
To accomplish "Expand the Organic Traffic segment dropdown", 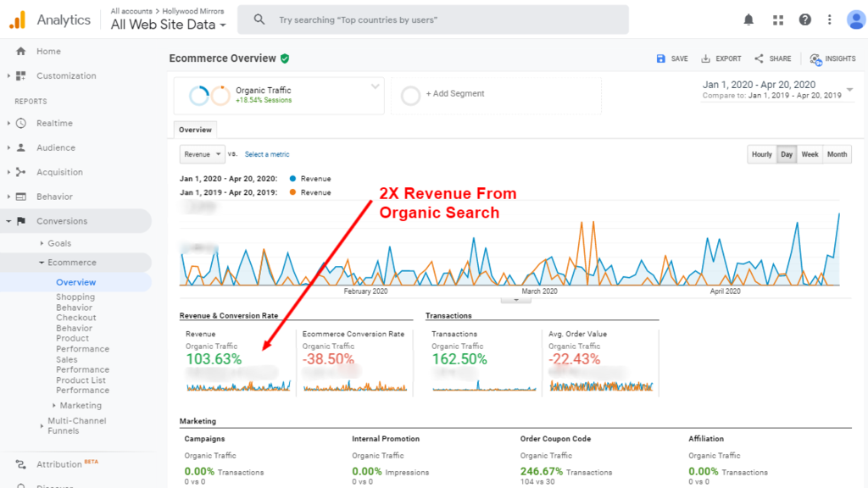I will click(374, 86).
